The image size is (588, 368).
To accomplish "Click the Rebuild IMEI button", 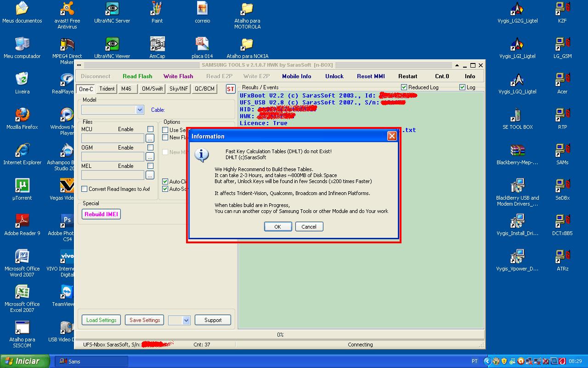I will tap(102, 214).
